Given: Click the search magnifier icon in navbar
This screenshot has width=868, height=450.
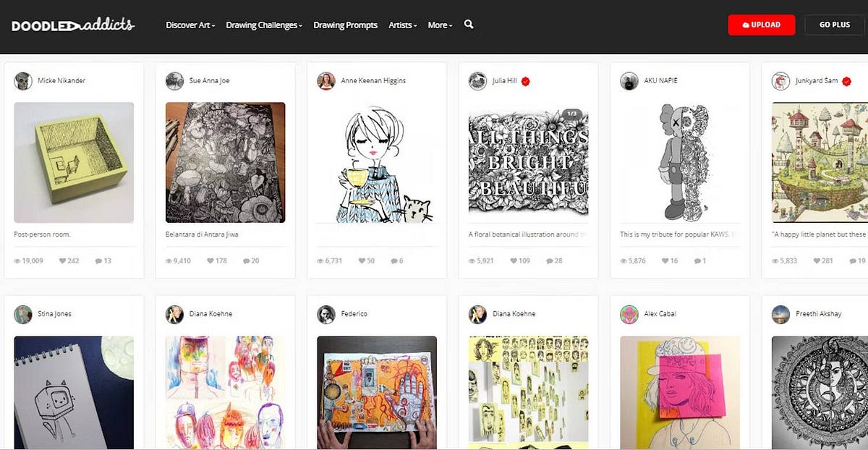Looking at the screenshot, I should [469, 25].
